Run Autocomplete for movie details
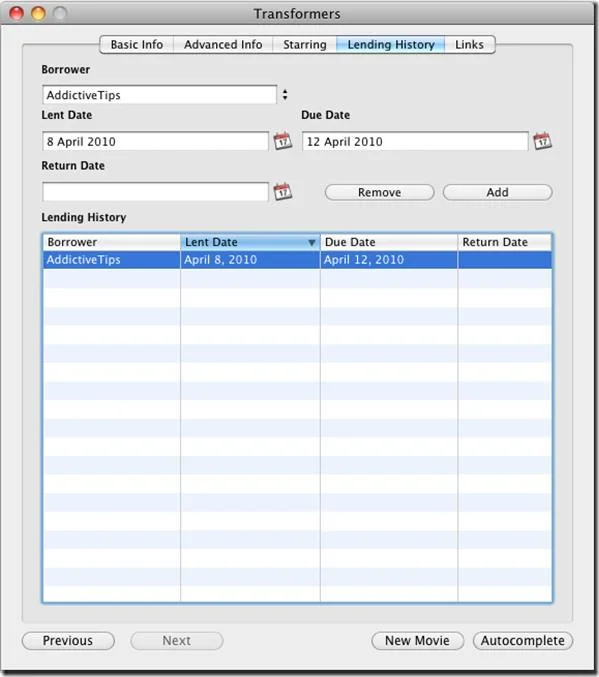The width and height of the screenshot is (599, 677). [x=523, y=641]
